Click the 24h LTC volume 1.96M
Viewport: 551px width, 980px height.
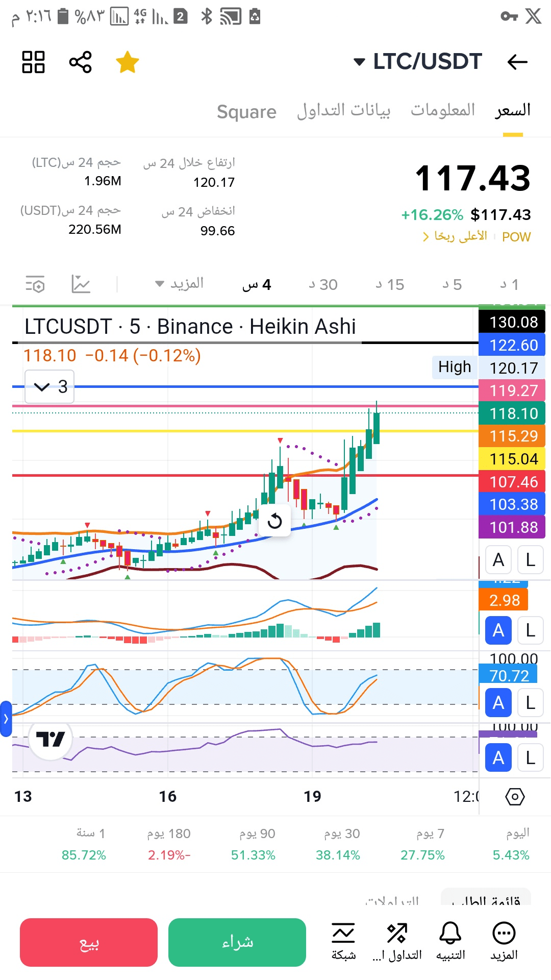pos(103,181)
